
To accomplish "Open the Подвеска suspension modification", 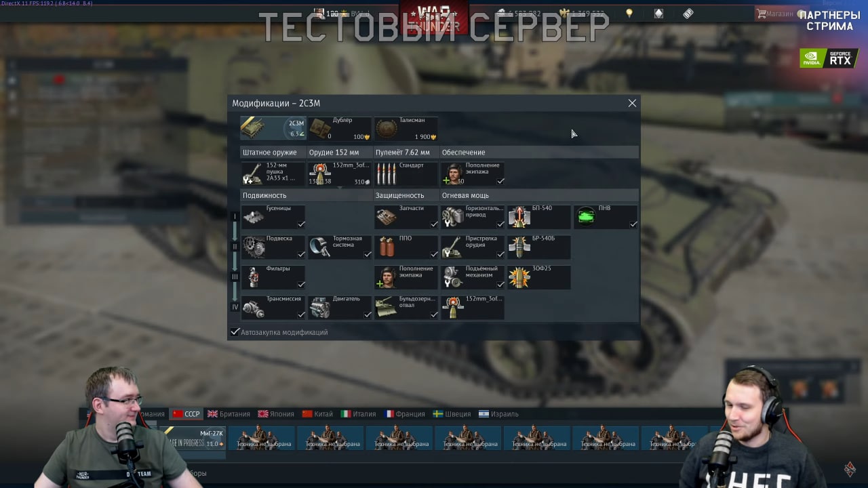I will coord(273,247).
